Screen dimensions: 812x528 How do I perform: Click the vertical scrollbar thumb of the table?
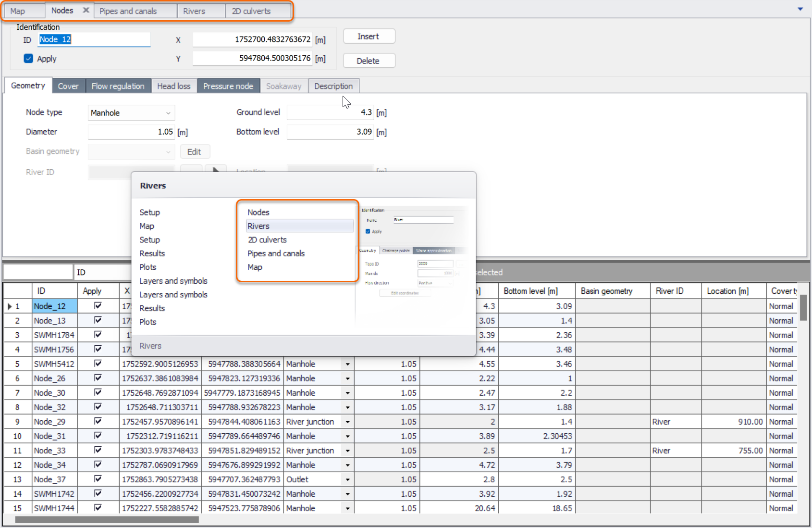(803, 308)
